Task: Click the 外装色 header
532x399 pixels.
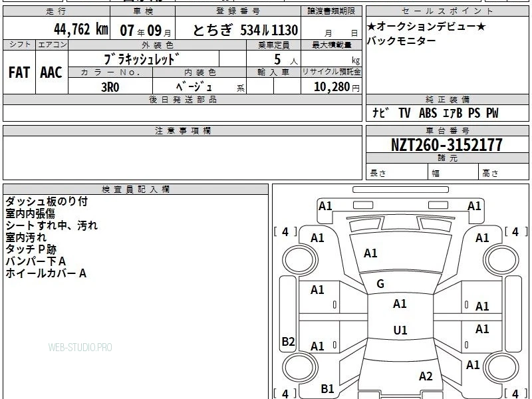Action: coord(158,45)
